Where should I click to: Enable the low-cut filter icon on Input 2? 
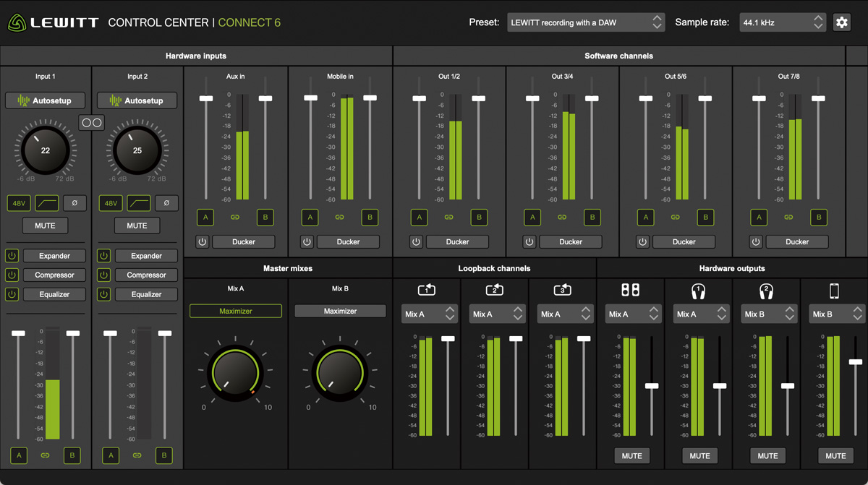[139, 203]
